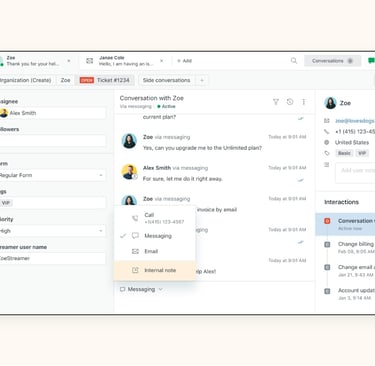Click the red icon of the active conversation

click(327, 221)
